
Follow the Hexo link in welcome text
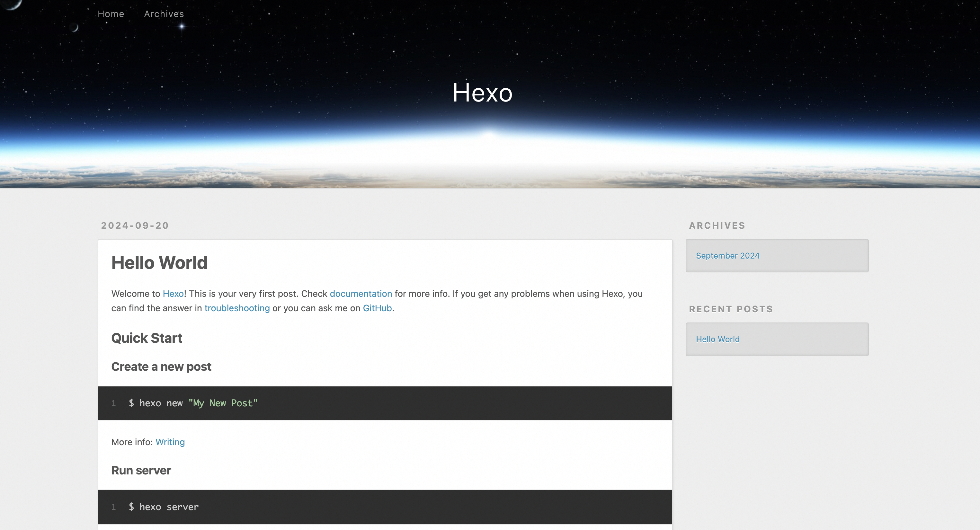point(173,294)
